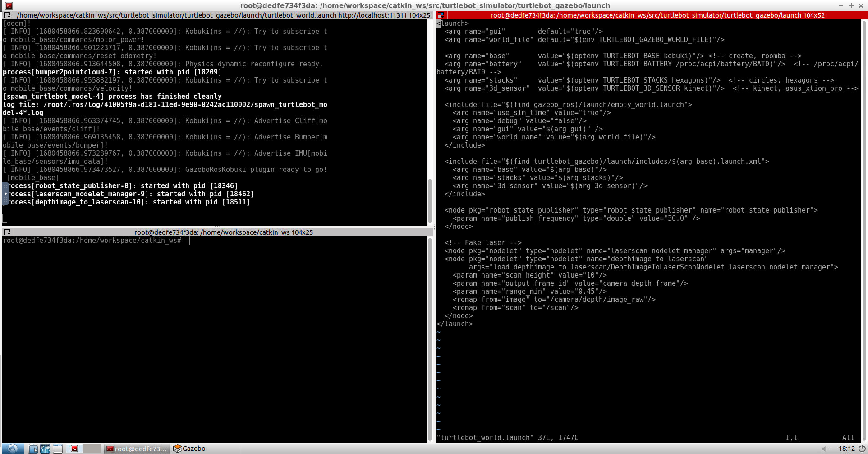Viewport: 868px width, 454px height.
Task: Click Terminator app icon in window title bar
Action: pos(9,5)
